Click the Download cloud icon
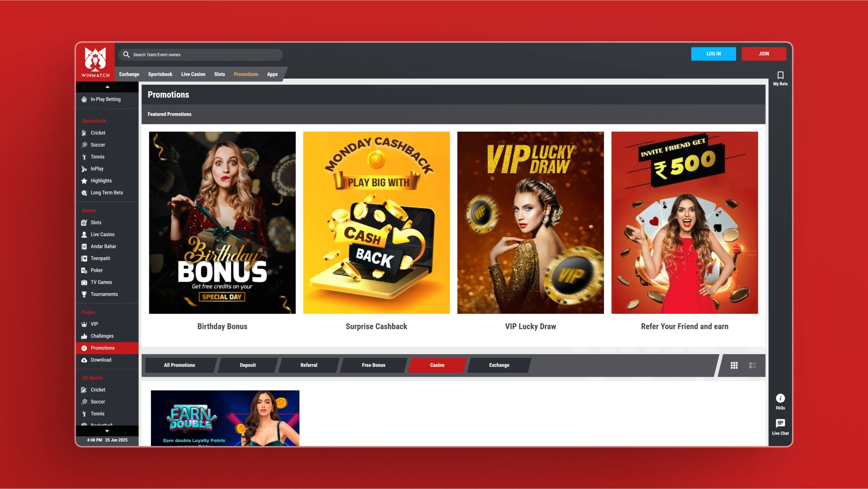Screen dimensions: 868x489 84,360
